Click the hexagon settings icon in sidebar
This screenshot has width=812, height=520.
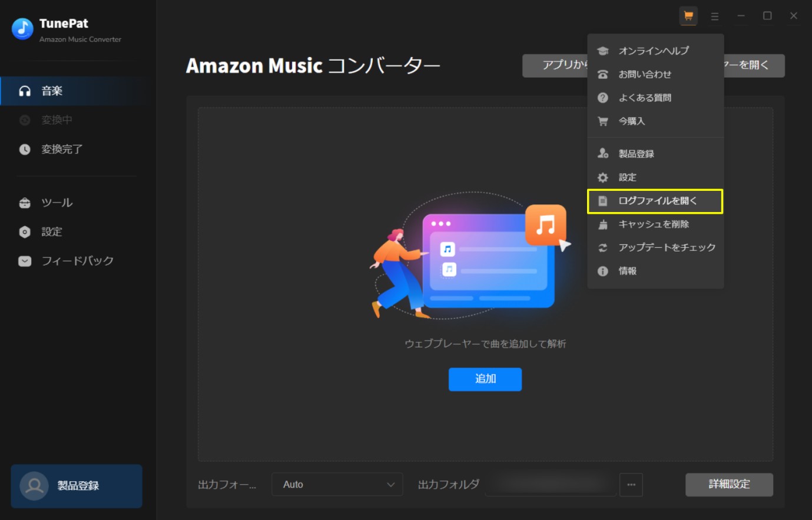click(x=25, y=232)
